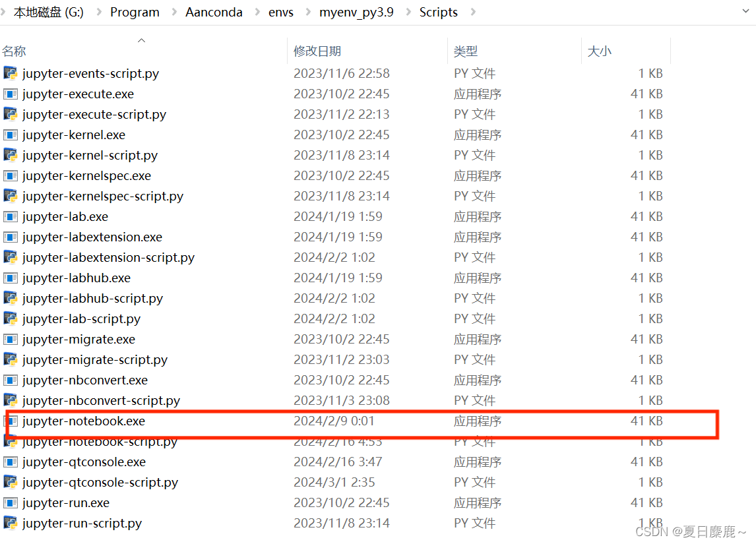The height and width of the screenshot is (544, 756).
Task: Expand the chevron after myenv_py3.9 breadcrumb
Action: point(408,12)
